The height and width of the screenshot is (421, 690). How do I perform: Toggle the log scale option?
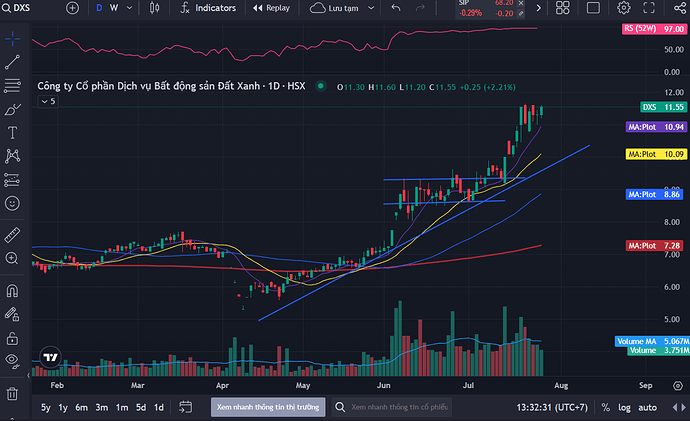tap(625, 408)
